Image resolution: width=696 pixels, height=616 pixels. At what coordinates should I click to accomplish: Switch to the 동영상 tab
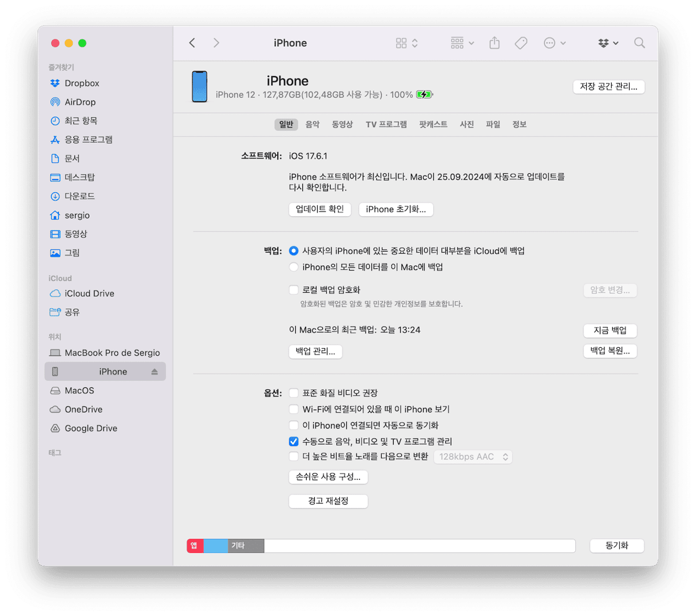point(342,124)
